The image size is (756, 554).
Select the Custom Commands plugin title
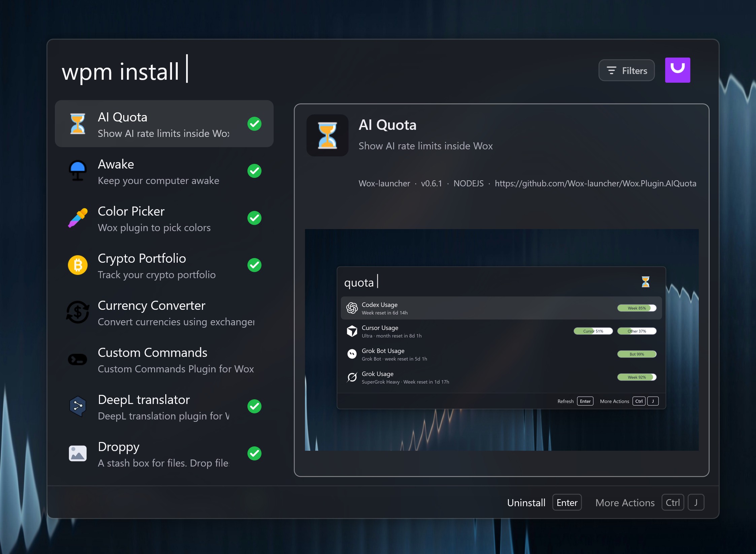(x=152, y=353)
